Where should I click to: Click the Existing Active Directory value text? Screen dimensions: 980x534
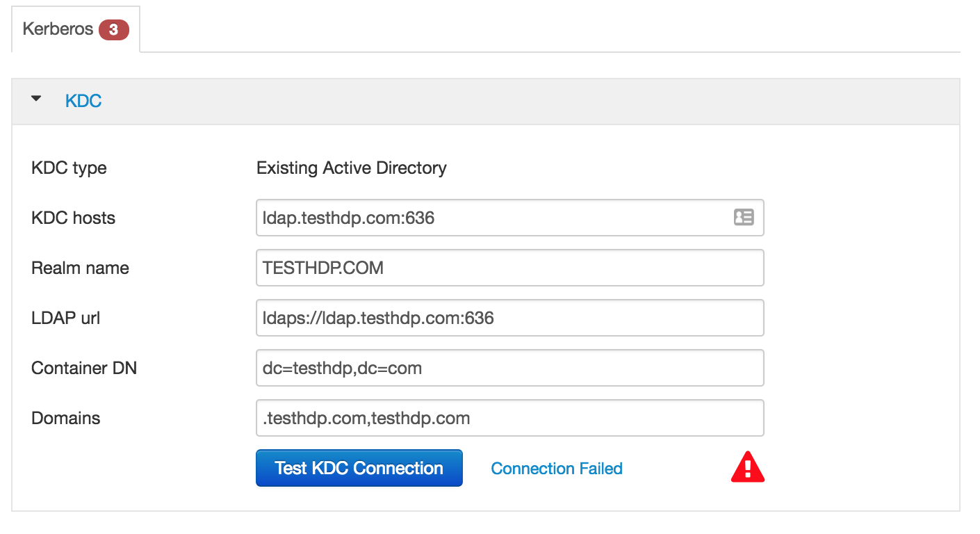[x=351, y=168]
